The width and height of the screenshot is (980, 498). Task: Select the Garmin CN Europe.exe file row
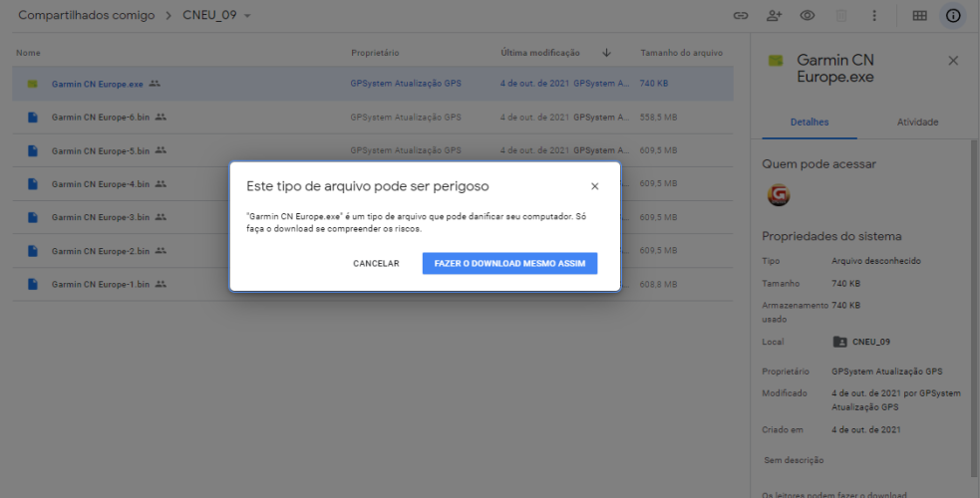point(373,84)
